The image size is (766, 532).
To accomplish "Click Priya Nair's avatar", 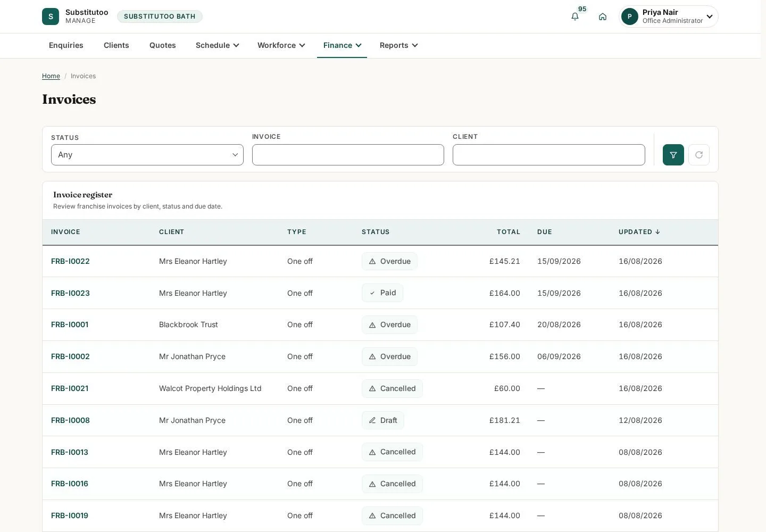I will tap(630, 16).
